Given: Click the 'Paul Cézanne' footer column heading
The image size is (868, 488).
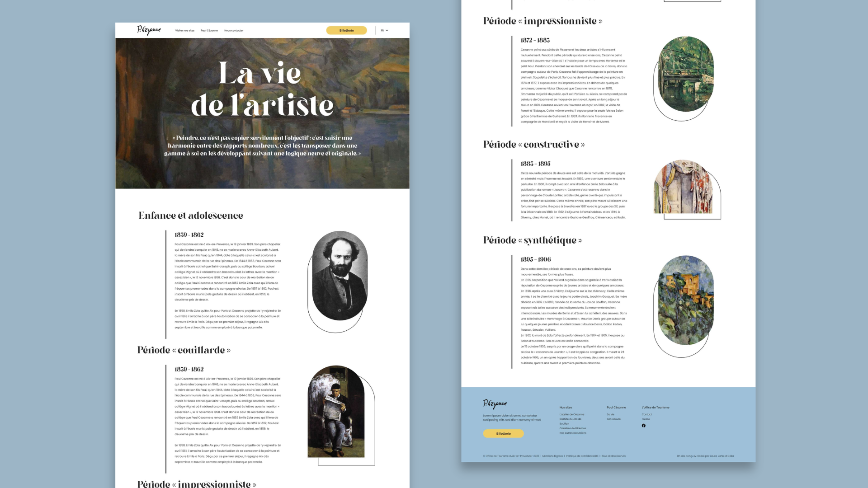Looking at the screenshot, I should coord(617,408).
